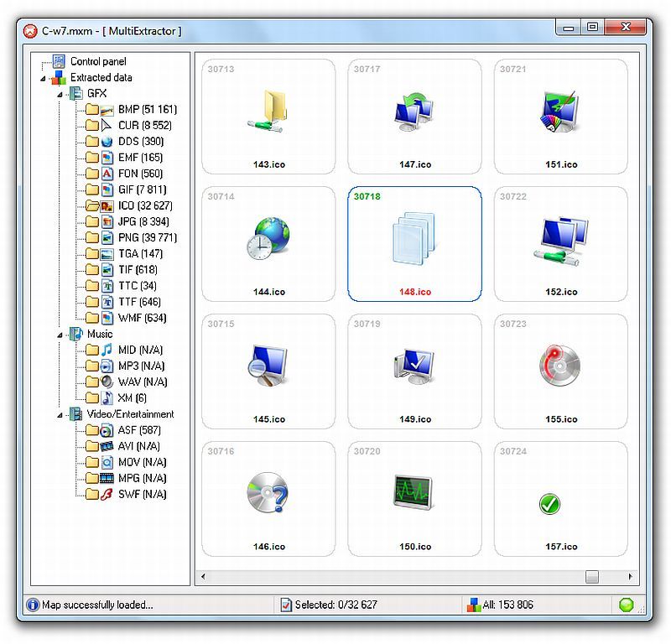Select thumbnail 145.ico monitor magnifier
Viewport: 671px width, 644px height.
point(268,371)
